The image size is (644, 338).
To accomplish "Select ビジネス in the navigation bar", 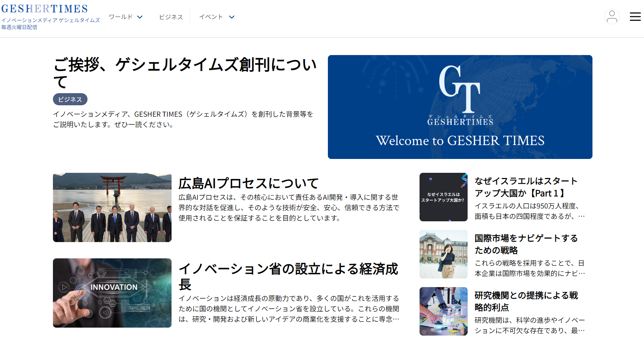I will point(171,17).
